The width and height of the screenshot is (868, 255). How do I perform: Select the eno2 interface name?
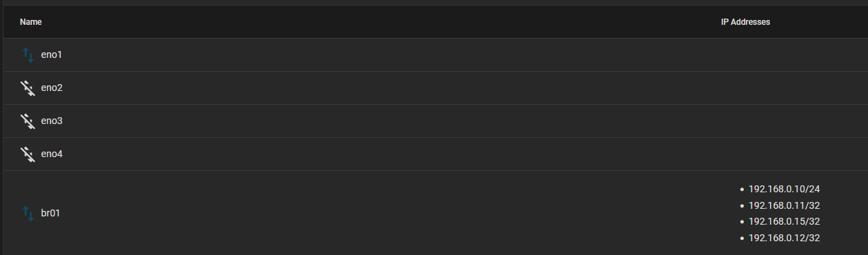tap(52, 88)
